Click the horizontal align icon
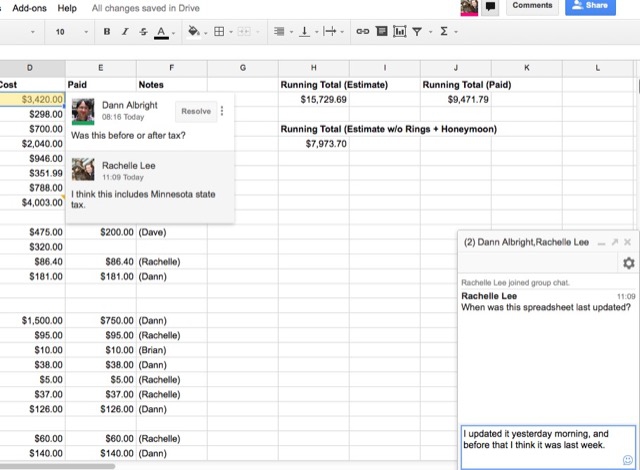Screen dimensions: 640x470 [x=279, y=31]
